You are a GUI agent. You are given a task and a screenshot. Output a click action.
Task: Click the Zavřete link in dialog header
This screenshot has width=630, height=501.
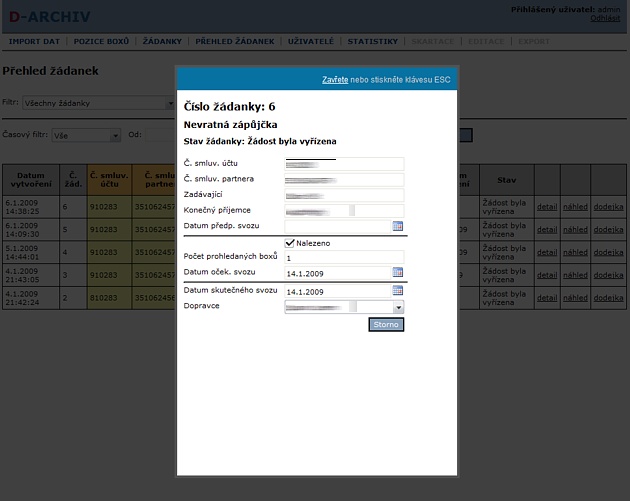click(335, 80)
